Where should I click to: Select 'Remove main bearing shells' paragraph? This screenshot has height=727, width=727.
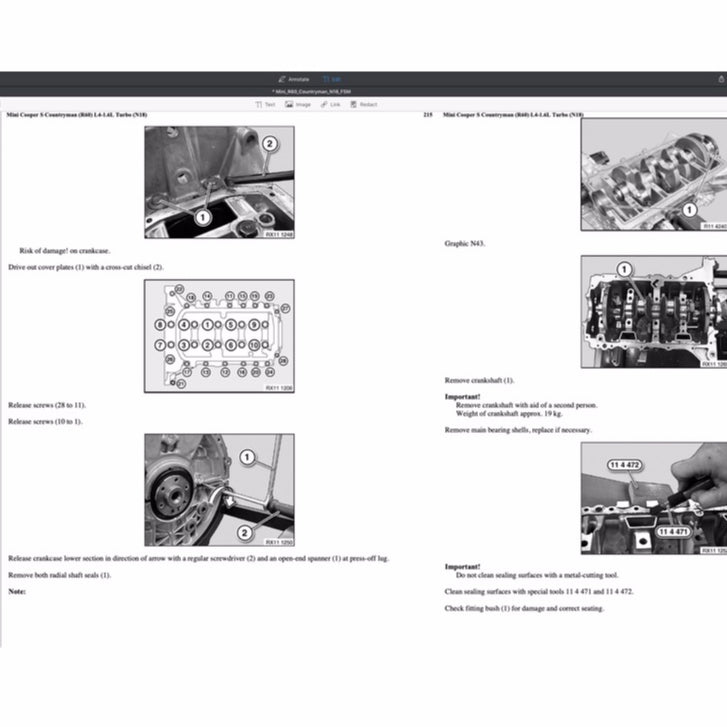coord(517,429)
